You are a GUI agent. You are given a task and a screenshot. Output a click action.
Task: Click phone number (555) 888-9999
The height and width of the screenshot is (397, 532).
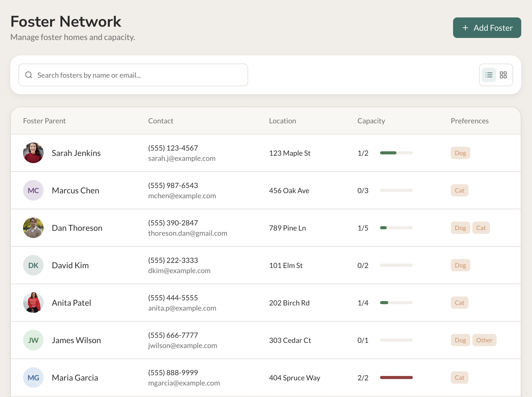[173, 373]
